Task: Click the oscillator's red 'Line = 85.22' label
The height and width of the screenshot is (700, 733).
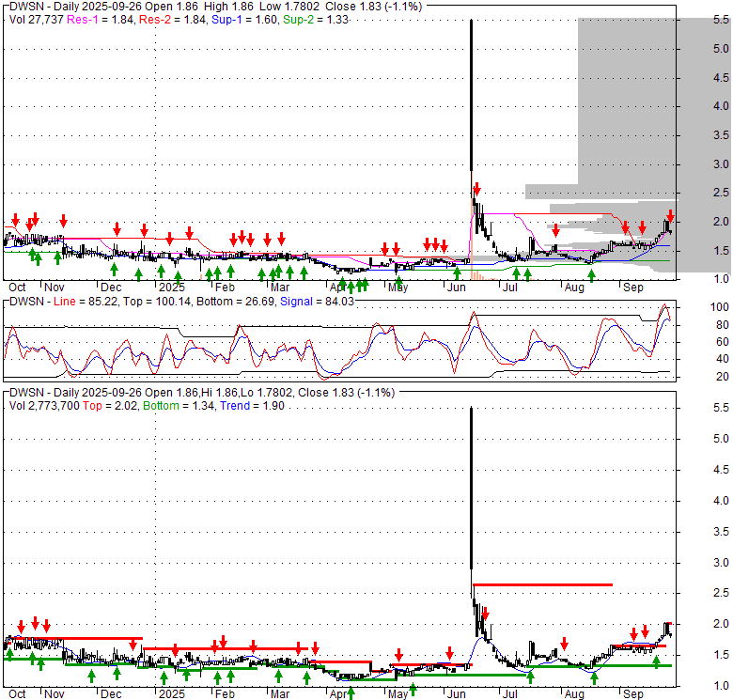Action: (85, 302)
